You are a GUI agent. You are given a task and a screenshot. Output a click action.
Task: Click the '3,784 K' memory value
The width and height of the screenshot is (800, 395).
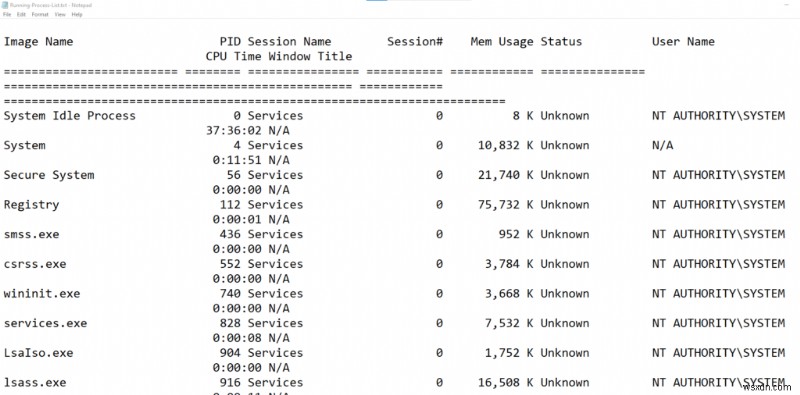509,264
